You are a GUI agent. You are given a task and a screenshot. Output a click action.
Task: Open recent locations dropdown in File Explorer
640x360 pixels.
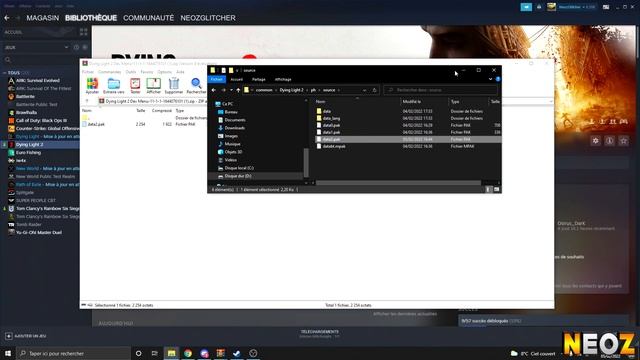(x=231, y=90)
